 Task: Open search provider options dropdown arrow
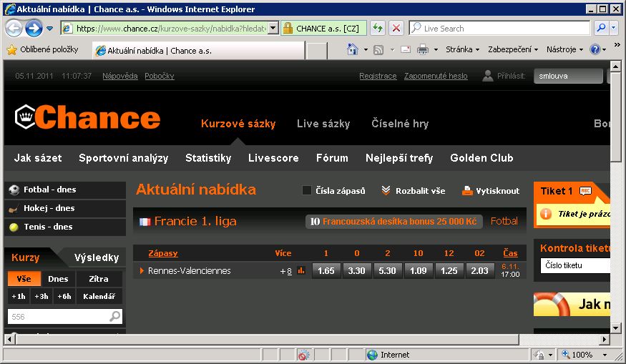(x=614, y=28)
